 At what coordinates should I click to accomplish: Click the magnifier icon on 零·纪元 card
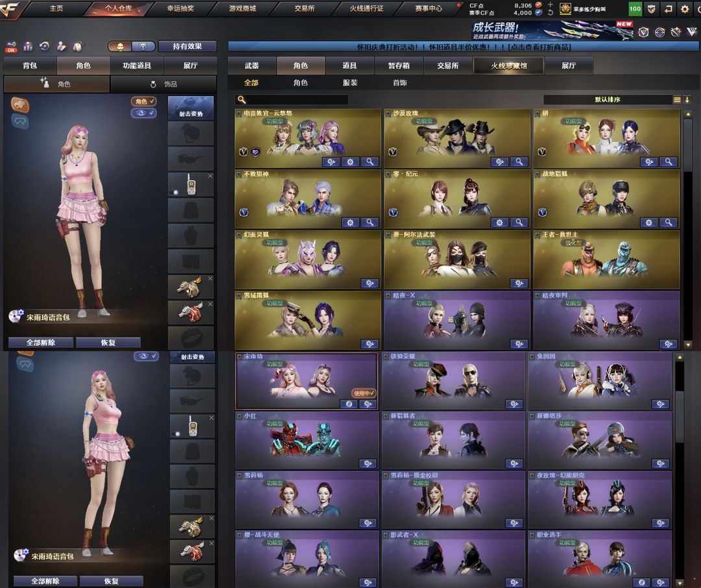click(519, 222)
